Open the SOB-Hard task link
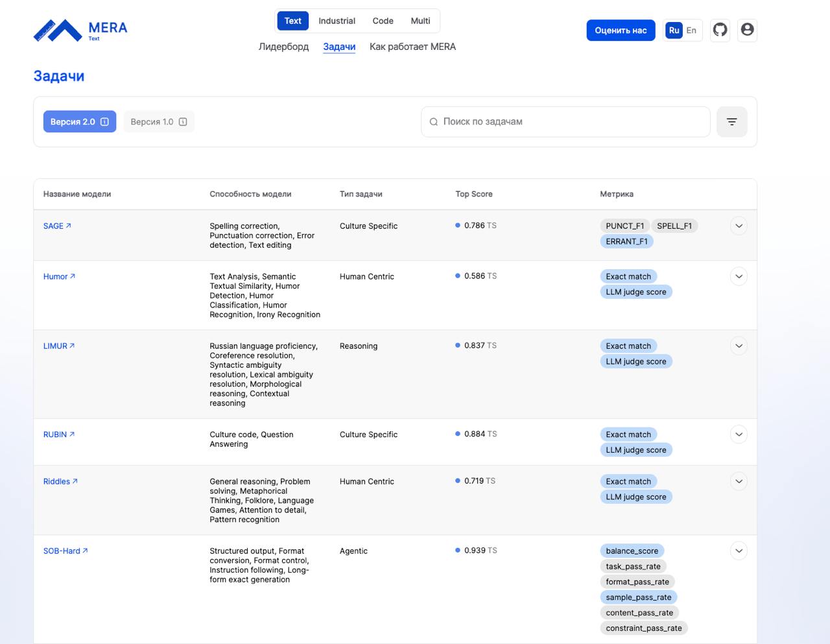The height and width of the screenshot is (644, 830). (x=65, y=551)
